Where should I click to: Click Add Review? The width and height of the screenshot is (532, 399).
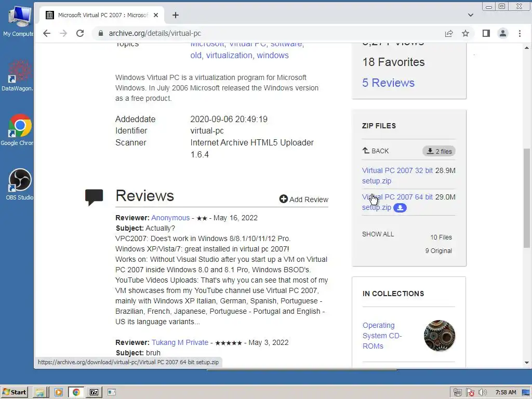click(x=303, y=199)
